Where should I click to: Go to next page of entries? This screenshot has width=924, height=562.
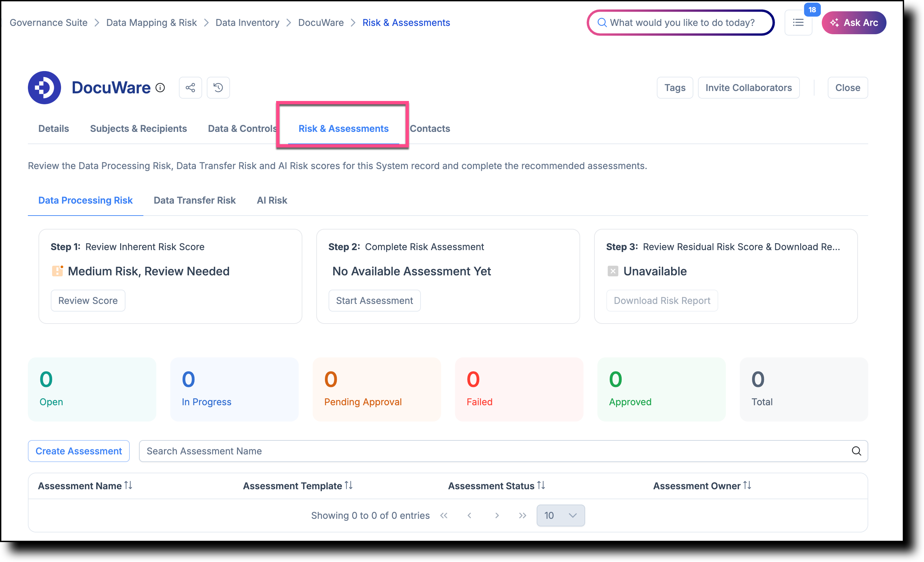click(497, 515)
